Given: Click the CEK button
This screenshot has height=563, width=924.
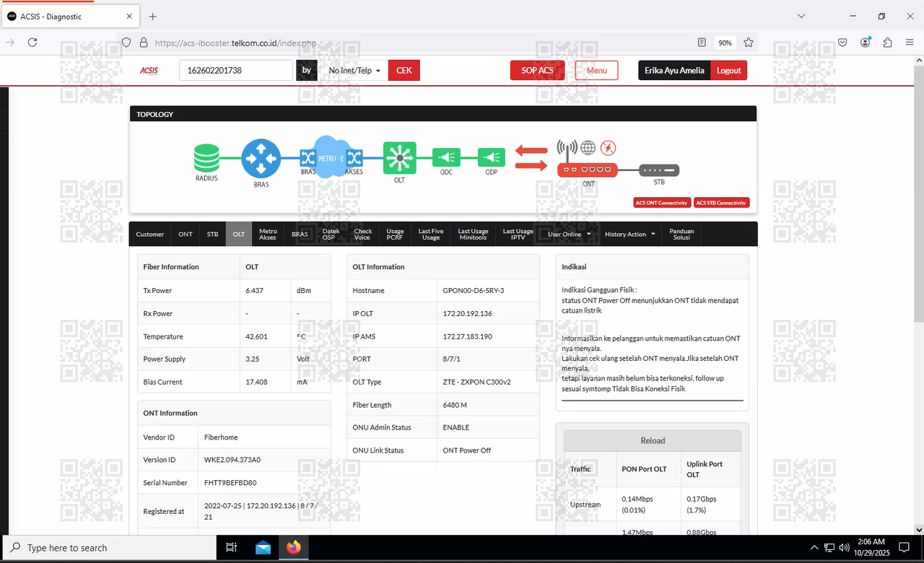Looking at the screenshot, I should click(x=404, y=70).
